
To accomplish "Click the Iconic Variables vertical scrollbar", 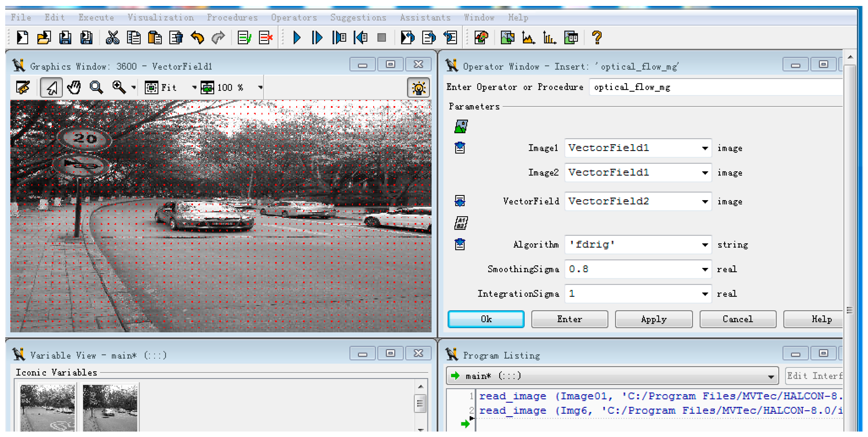I will coord(420,403).
